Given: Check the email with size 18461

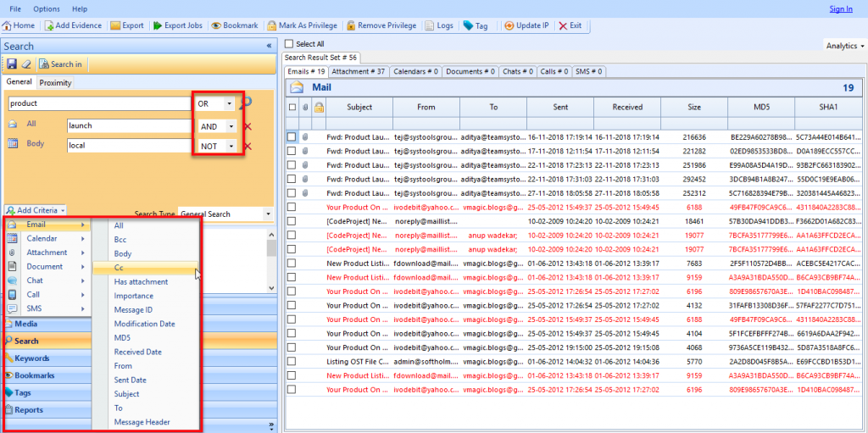Looking at the screenshot, I should (292, 220).
